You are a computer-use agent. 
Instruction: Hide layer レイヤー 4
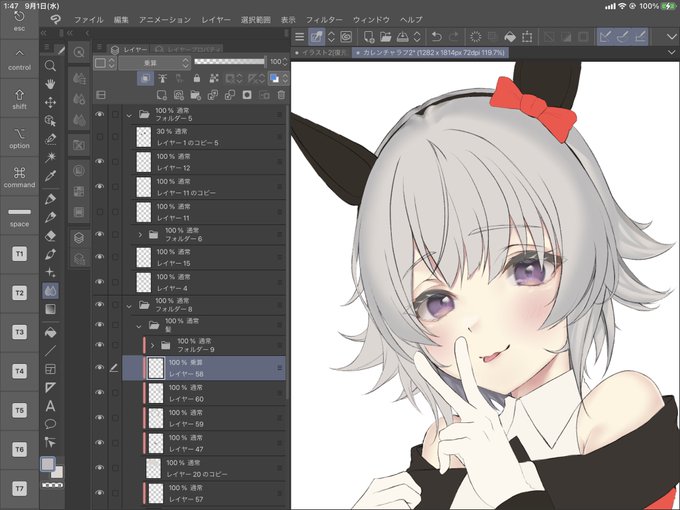100,282
